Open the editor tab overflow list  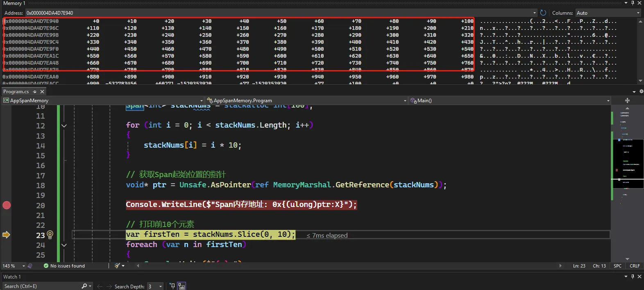(x=634, y=92)
